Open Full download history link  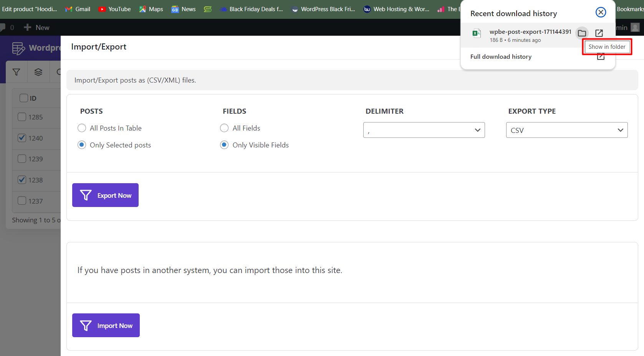[501, 57]
